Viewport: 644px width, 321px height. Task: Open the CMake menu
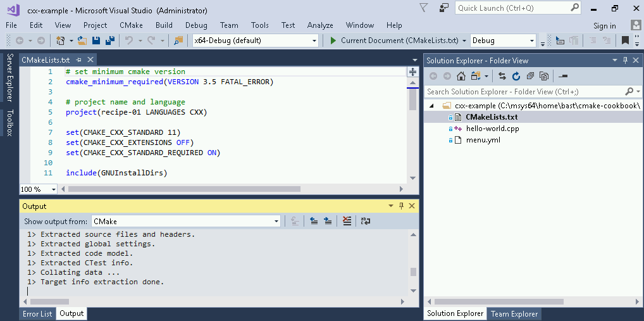[131, 25]
